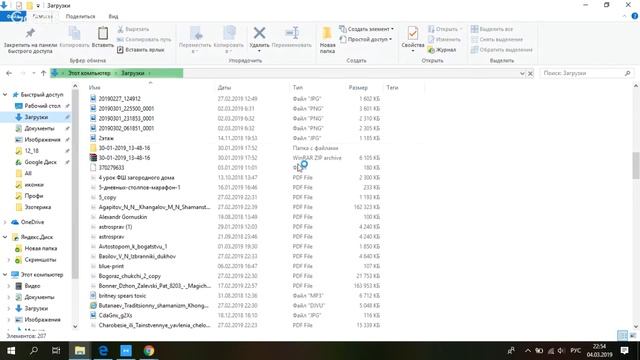Collapse the ribbon with the chevron
Image resolution: width=640 pixels, height=360 pixels.
click(x=624, y=16)
